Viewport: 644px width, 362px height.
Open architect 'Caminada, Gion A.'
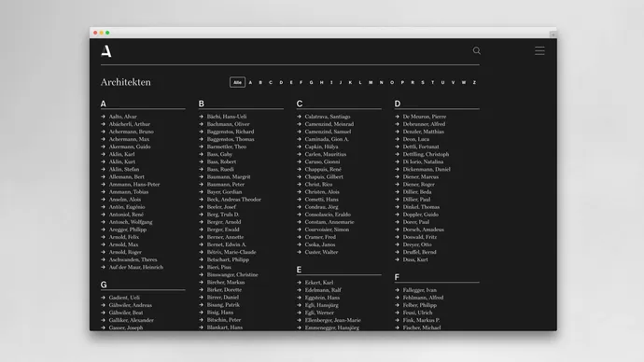click(327, 139)
